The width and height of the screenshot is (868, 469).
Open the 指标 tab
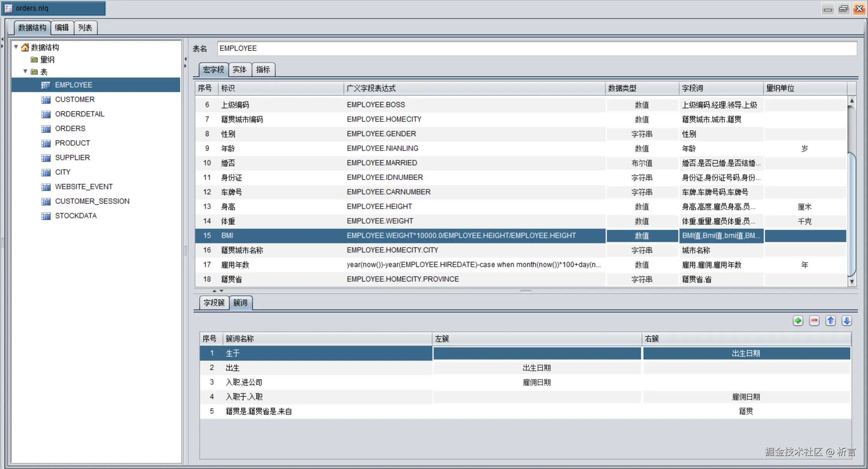263,69
